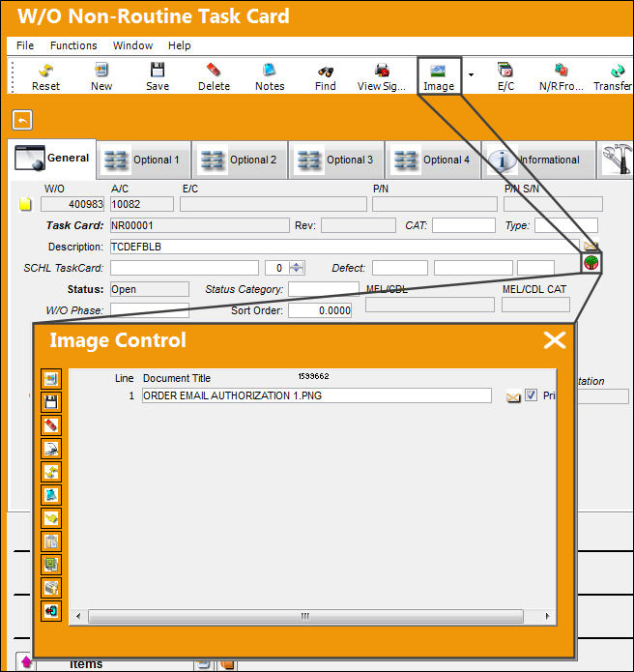This screenshot has height=672, width=634.
Task: Click the MEL/CDL CAT field
Action: pyautogui.click(x=535, y=305)
